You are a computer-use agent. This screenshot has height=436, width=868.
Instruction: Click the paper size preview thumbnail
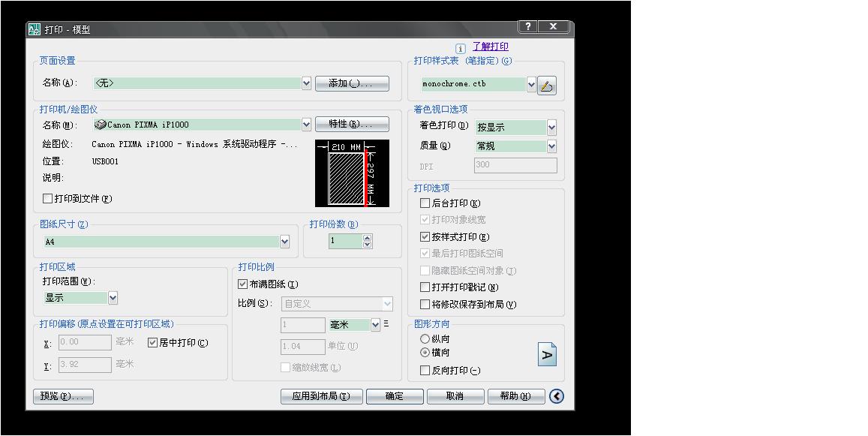[352, 173]
